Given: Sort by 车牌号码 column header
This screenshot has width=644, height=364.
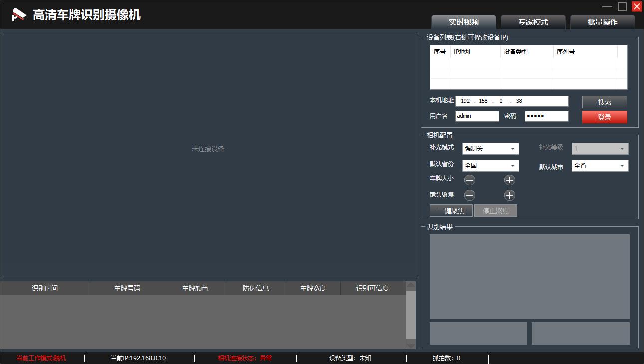Looking at the screenshot, I should click(127, 288).
